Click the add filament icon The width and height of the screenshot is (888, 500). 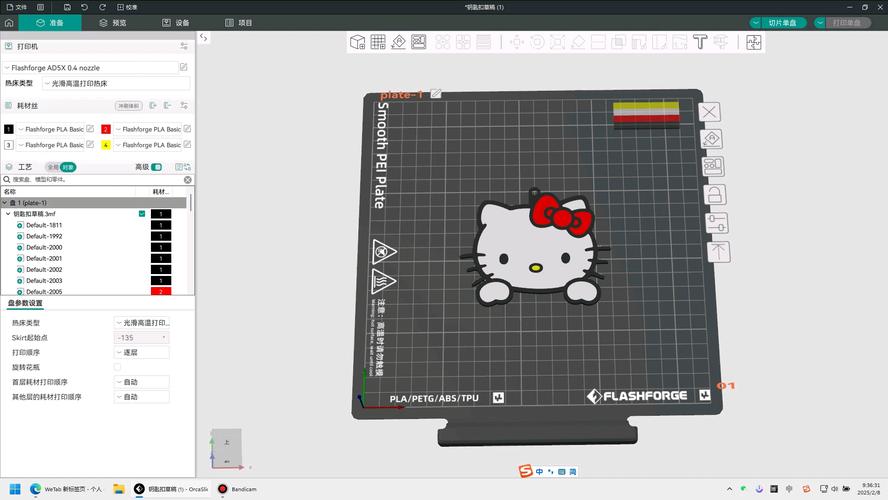153,106
